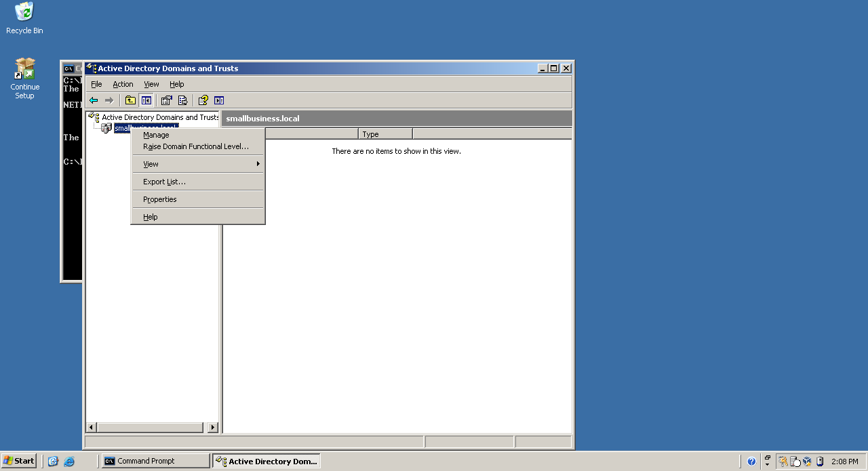Click the yellow Help toolbar icon
The image size is (868, 471).
[x=203, y=100]
